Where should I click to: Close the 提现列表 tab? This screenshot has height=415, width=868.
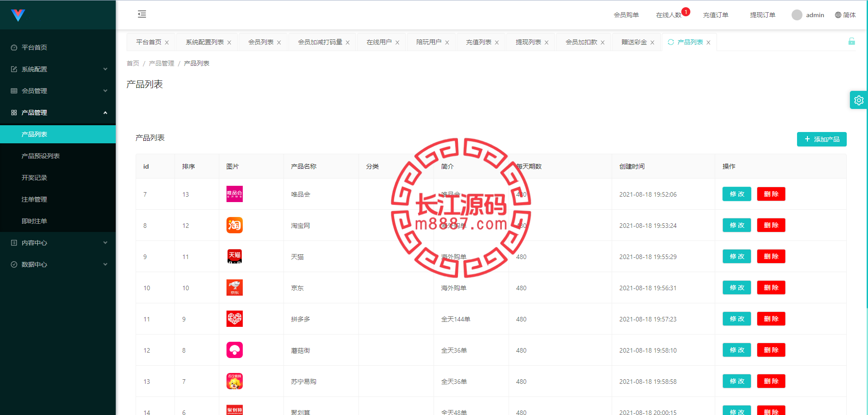pos(547,42)
